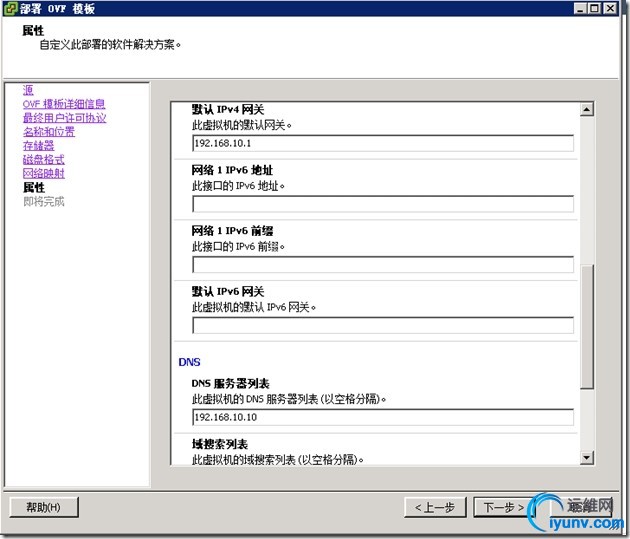
Task: Open the 源 step link
Action: 28,90
